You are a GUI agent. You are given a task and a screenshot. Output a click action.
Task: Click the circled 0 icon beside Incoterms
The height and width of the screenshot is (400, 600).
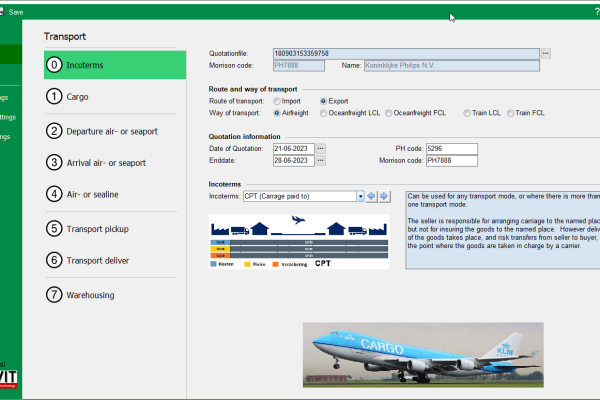(54, 65)
